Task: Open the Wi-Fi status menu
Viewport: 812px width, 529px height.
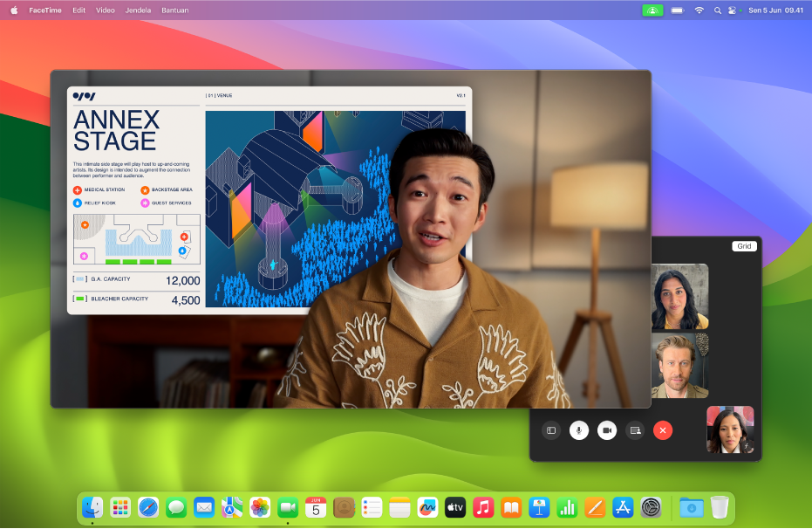Action: pos(699,10)
